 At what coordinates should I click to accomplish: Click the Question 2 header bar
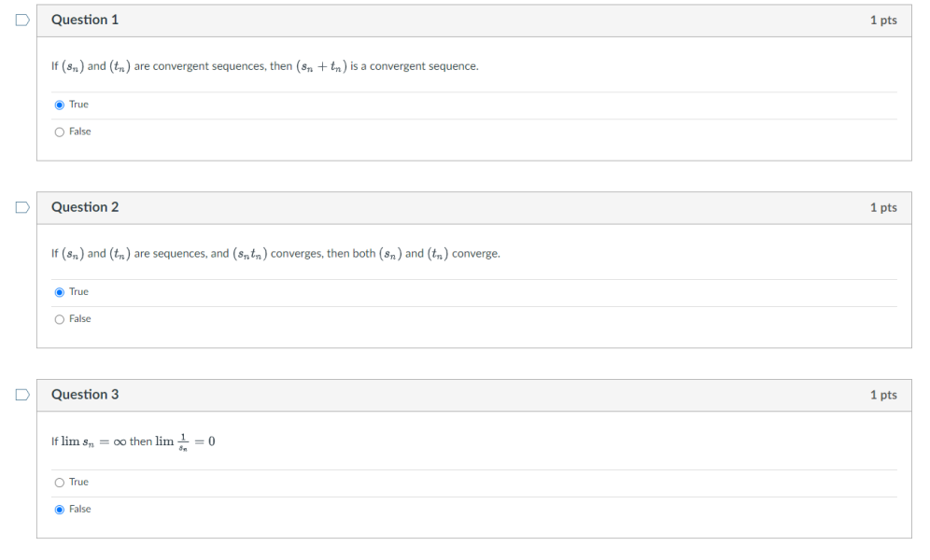[x=467, y=207]
